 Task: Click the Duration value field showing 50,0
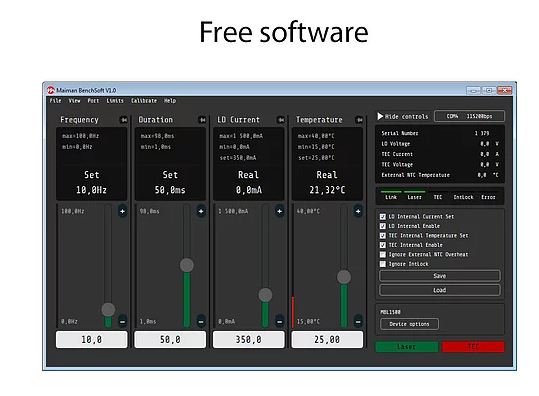pos(170,340)
